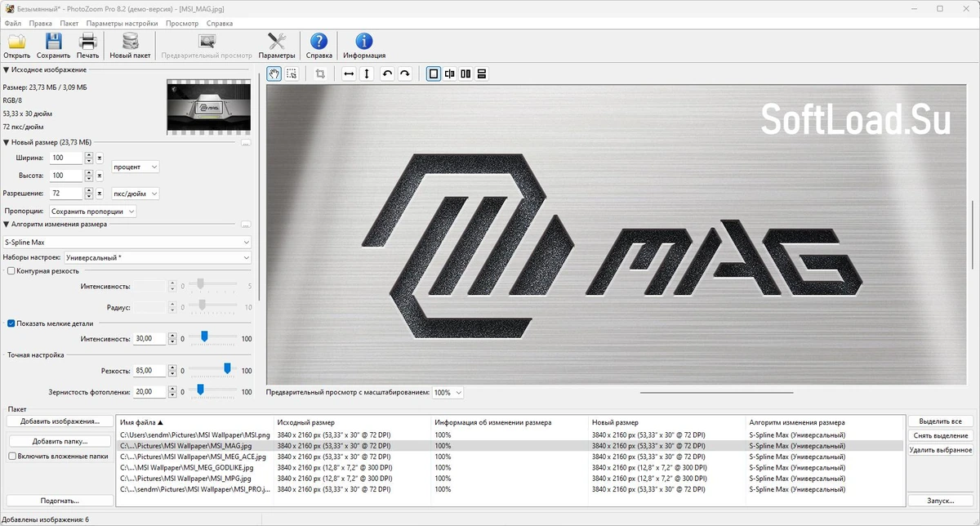The width and height of the screenshot is (980, 526).
Task: Click the Запуск button
Action: pos(941,500)
